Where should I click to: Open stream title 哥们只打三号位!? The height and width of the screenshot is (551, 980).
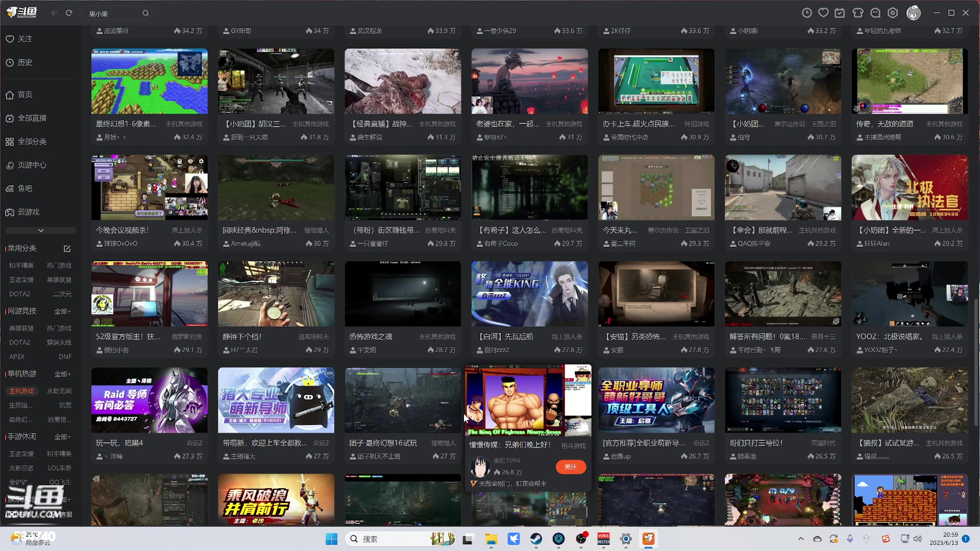756,443
